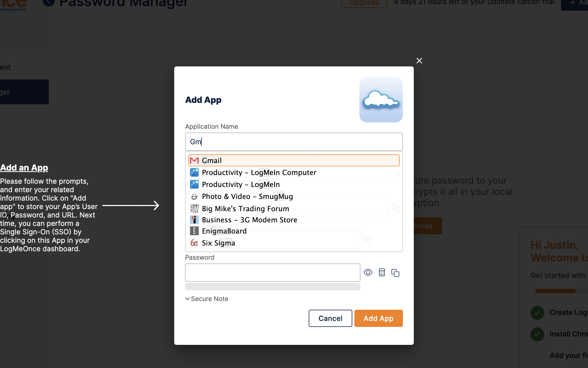This screenshot has width=588, height=368.
Task: Click the Application Name input field
Action: pyautogui.click(x=294, y=142)
